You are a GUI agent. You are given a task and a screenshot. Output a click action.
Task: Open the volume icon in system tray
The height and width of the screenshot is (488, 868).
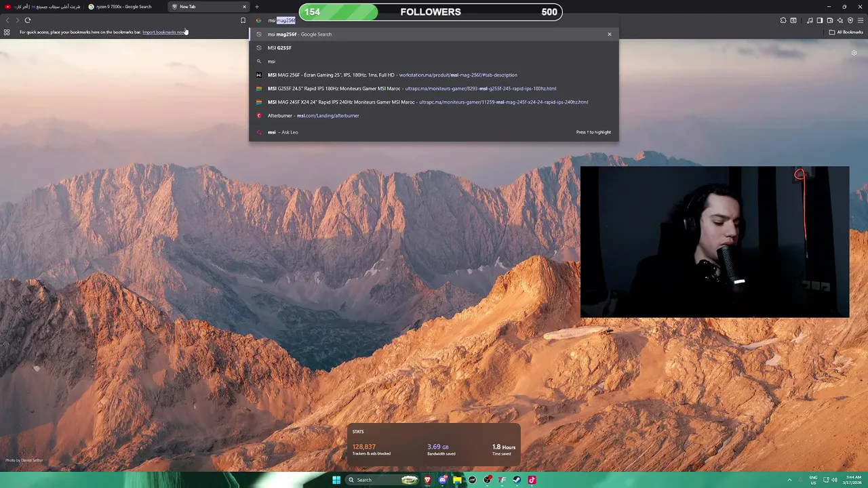834,480
